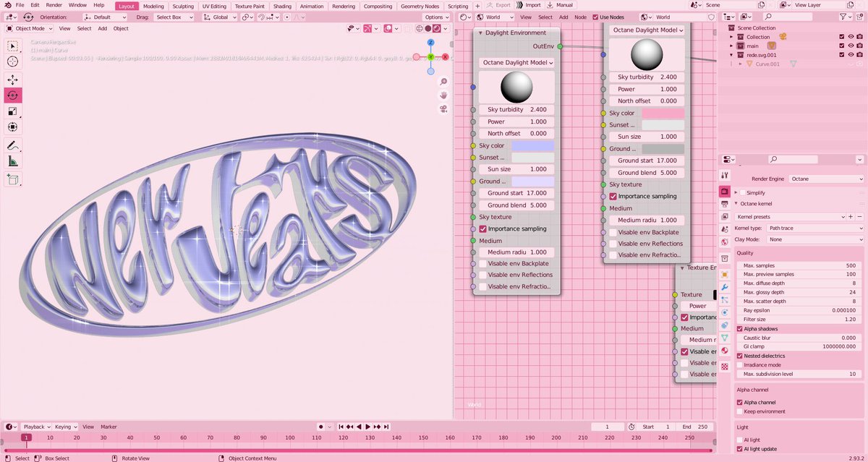The width and height of the screenshot is (868, 462).
Task: Open the Render menu
Action: click(x=54, y=5)
